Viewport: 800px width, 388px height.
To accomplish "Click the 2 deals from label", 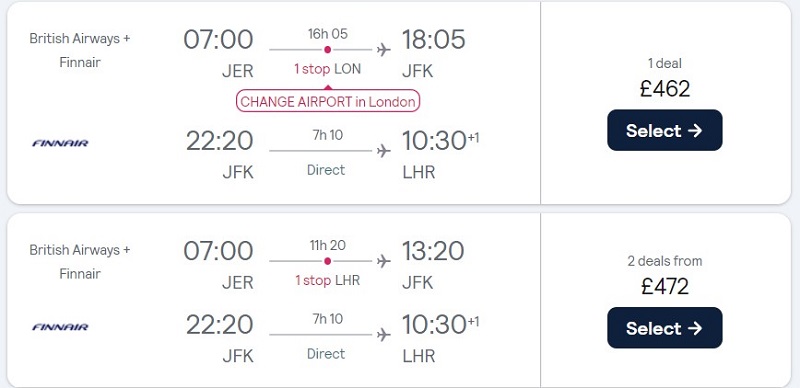I will tap(665, 261).
